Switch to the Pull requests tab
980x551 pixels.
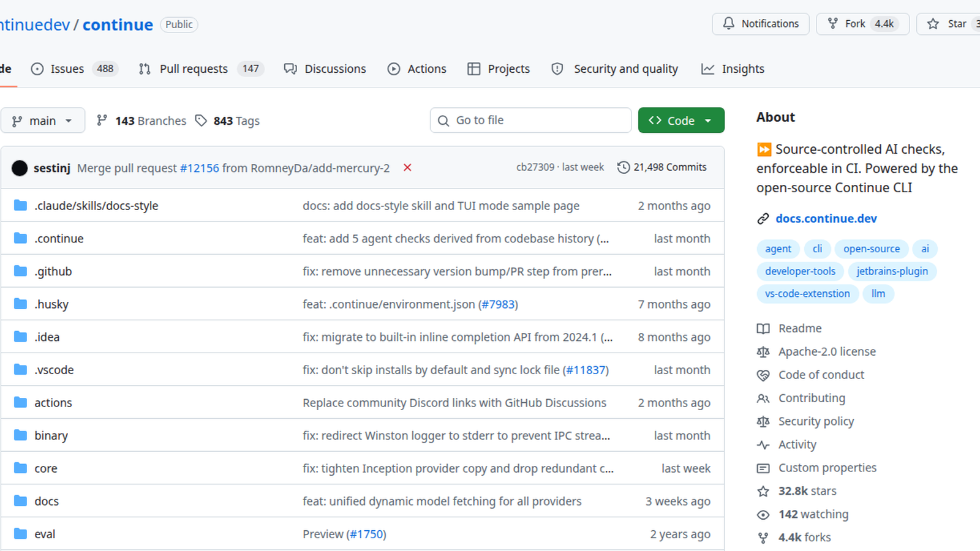(201, 69)
